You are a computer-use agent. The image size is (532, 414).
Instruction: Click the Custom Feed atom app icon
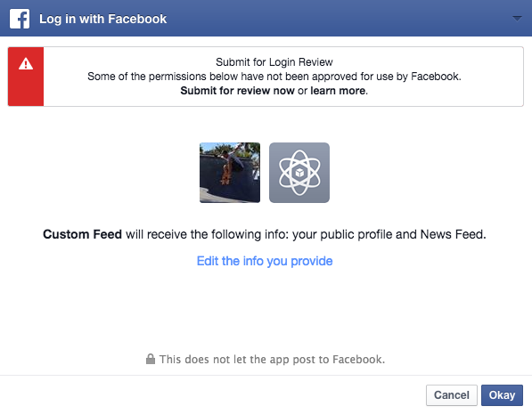pyautogui.click(x=299, y=173)
